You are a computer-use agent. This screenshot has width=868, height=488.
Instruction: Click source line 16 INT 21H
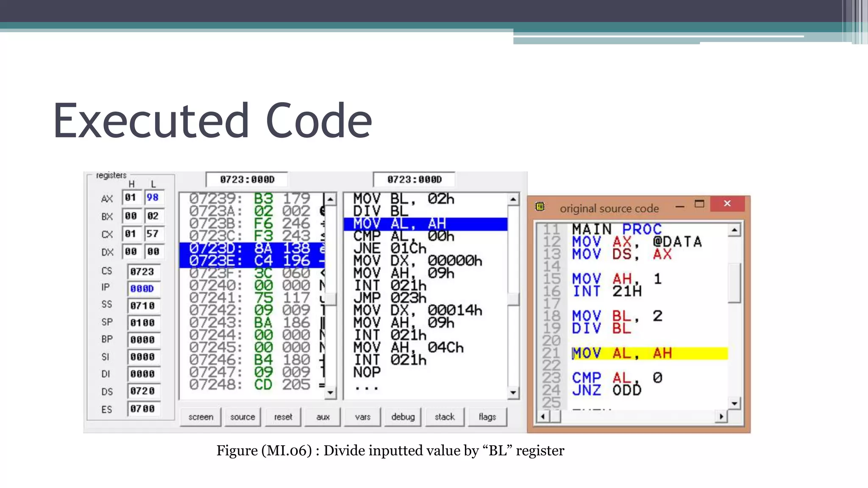tap(606, 291)
